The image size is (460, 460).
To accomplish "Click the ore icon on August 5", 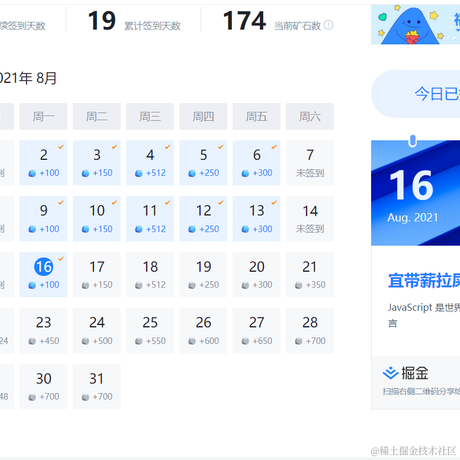I will tap(192, 173).
